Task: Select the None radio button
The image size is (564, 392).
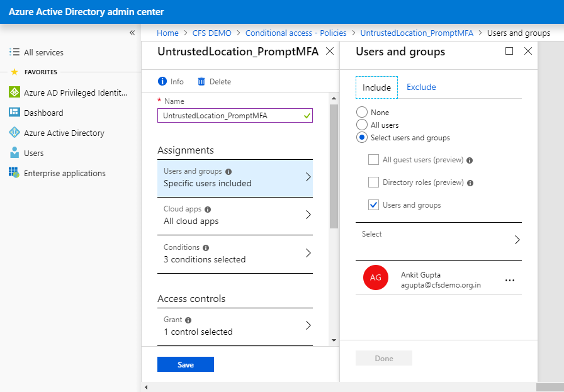Action: pos(362,112)
